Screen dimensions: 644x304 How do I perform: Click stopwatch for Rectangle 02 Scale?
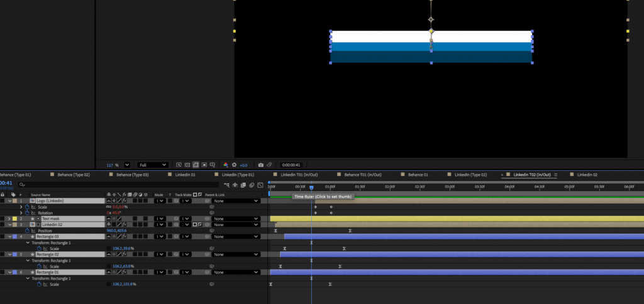pyautogui.click(x=39, y=266)
